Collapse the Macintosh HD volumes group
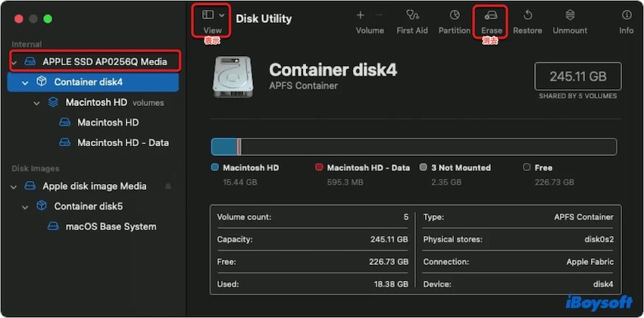Screen dimensions: 644x318 [36, 103]
